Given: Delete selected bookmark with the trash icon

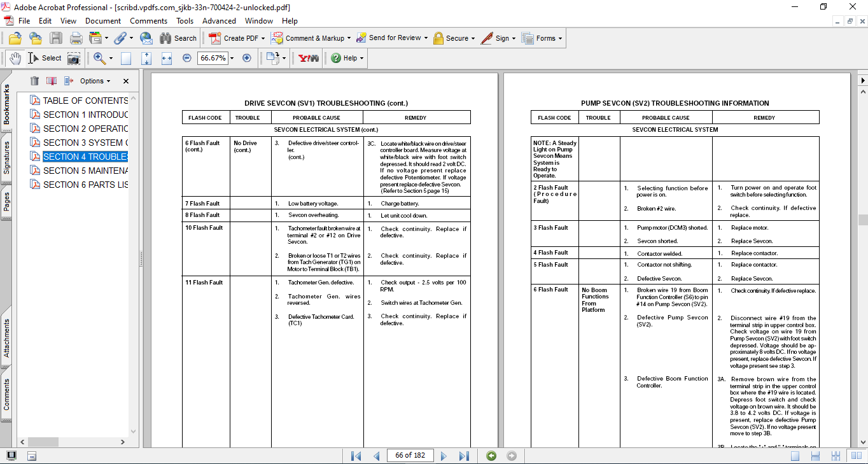Looking at the screenshot, I should pos(34,81).
